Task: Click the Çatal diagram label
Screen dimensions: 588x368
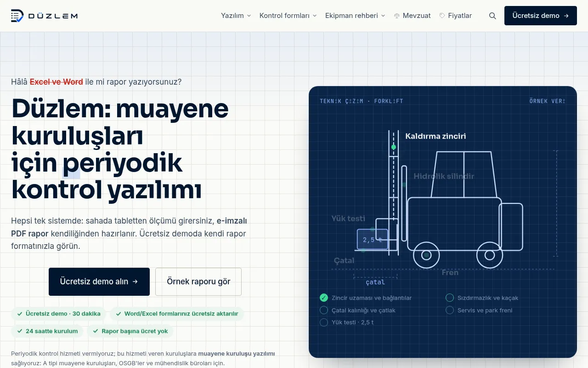Action: pyautogui.click(x=344, y=261)
